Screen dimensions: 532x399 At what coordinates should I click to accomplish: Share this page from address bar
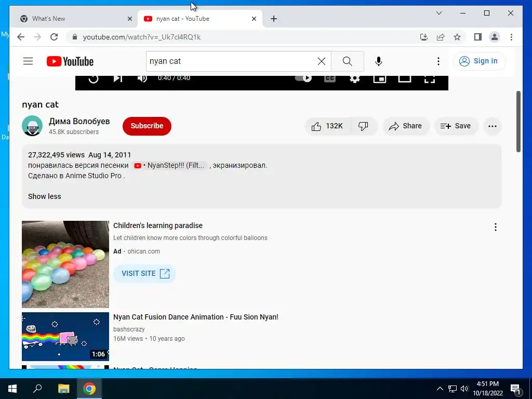(441, 37)
